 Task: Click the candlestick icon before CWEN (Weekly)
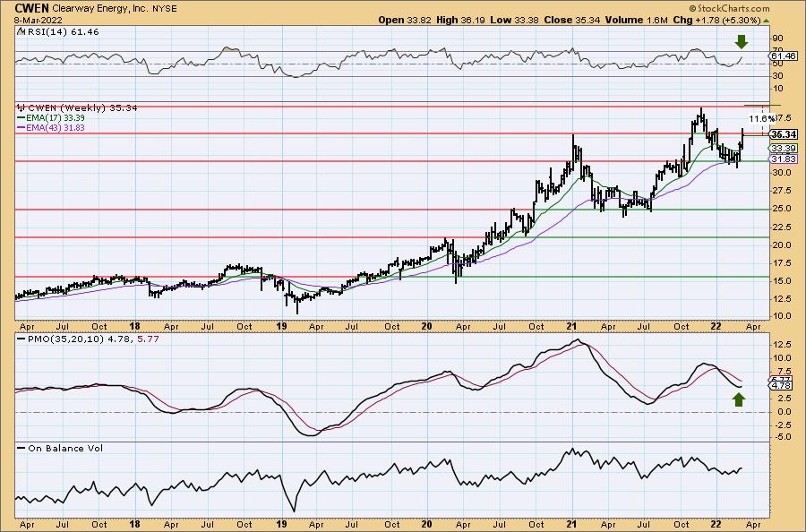(x=21, y=108)
